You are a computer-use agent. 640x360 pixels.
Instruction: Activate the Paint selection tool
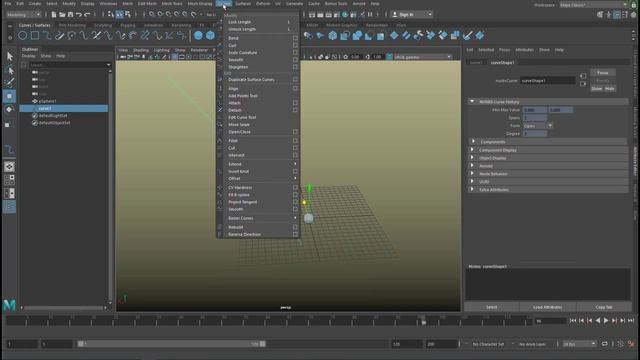[x=9, y=83]
